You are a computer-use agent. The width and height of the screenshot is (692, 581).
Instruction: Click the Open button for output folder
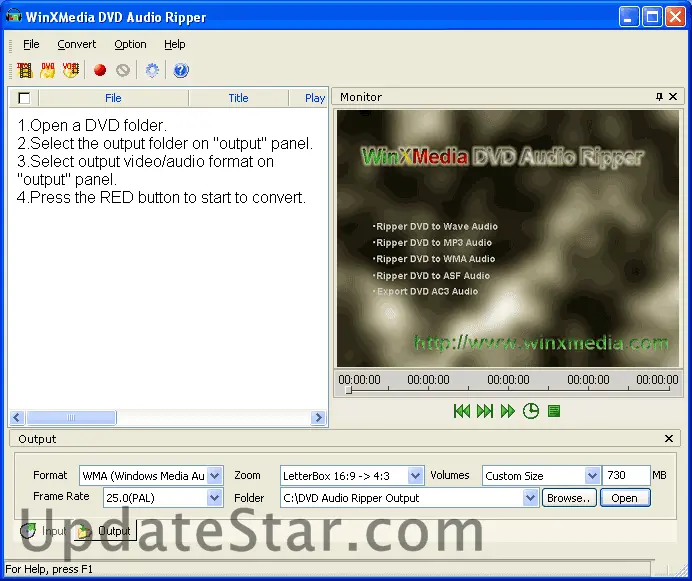pos(624,498)
